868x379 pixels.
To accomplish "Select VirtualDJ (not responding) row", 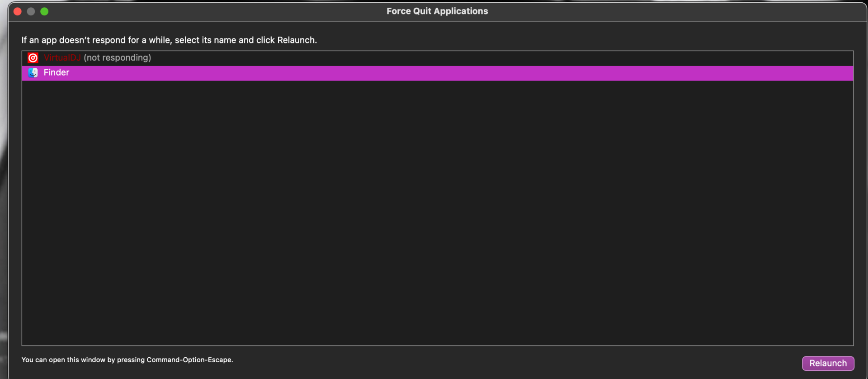I will click(x=438, y=58).
